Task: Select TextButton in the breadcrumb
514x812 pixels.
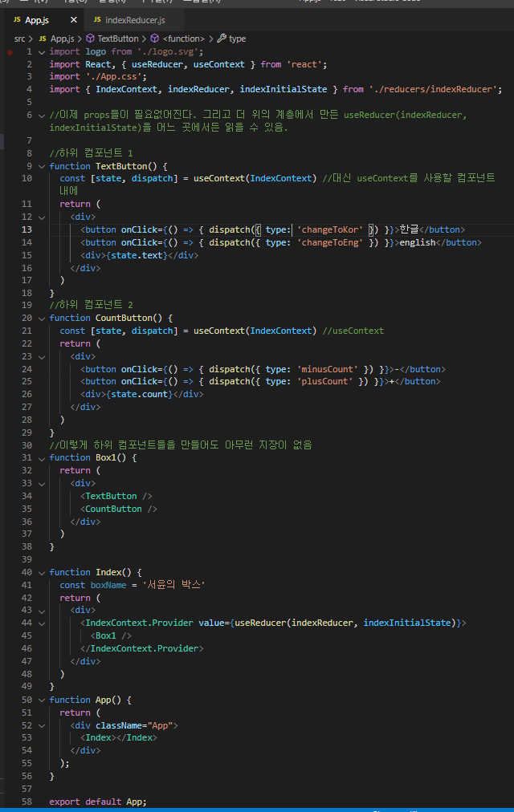Action: [x=118, y=39]
